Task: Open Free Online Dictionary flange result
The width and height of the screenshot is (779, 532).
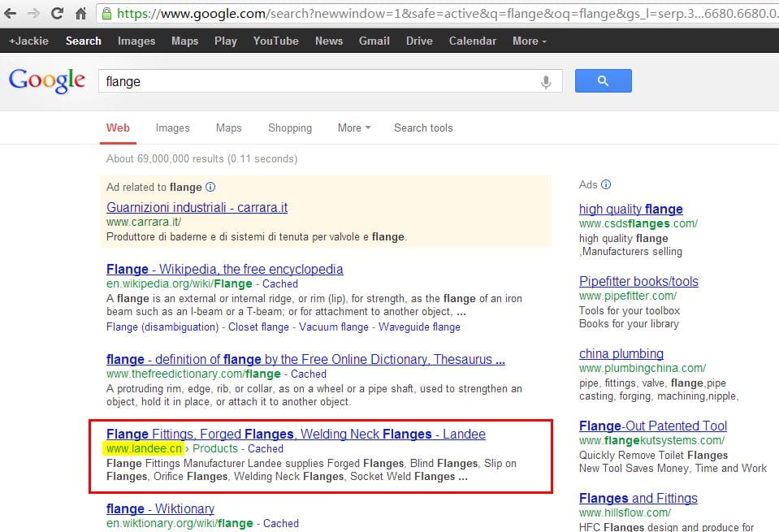Action: click(x=305, y=359)
